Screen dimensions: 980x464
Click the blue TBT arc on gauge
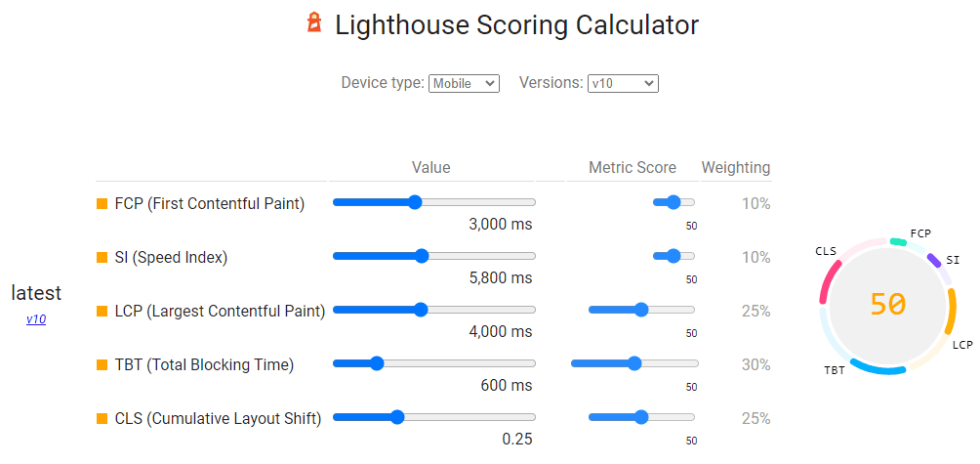878,369
